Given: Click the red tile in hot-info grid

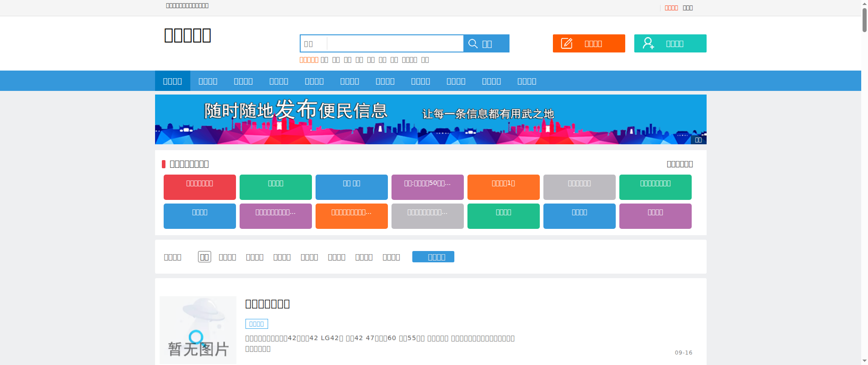Looking at the screenshot, I should (x=200, y=187).
